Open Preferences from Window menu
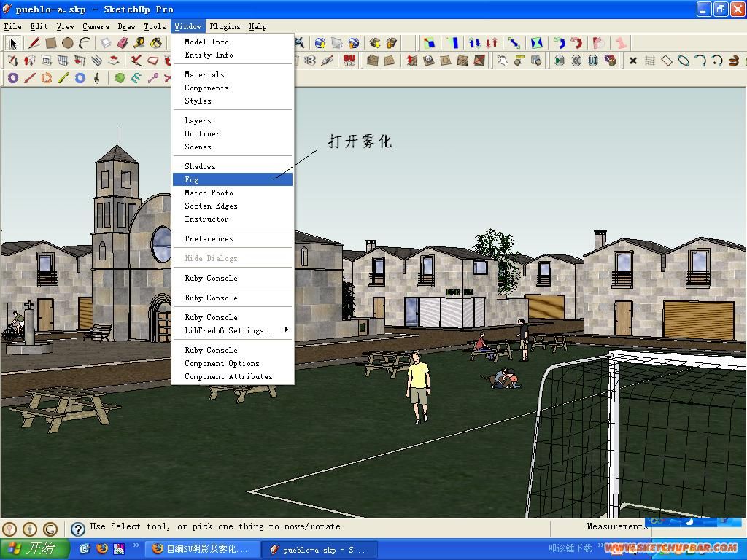 pos(233,238)
